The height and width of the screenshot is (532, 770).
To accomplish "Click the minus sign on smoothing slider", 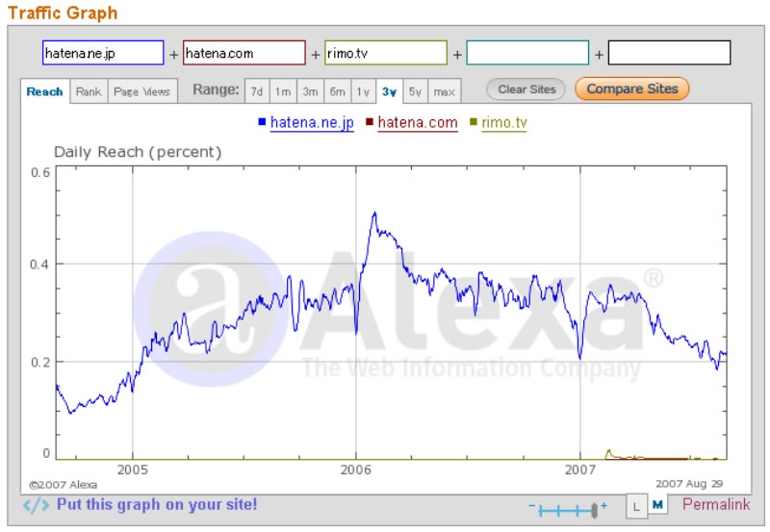I will tap(531, 506).
